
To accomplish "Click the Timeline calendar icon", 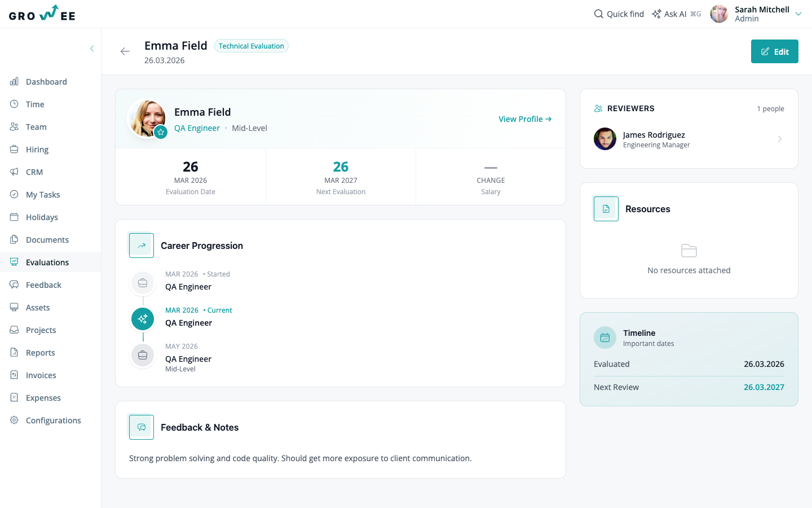I will 605,338.
